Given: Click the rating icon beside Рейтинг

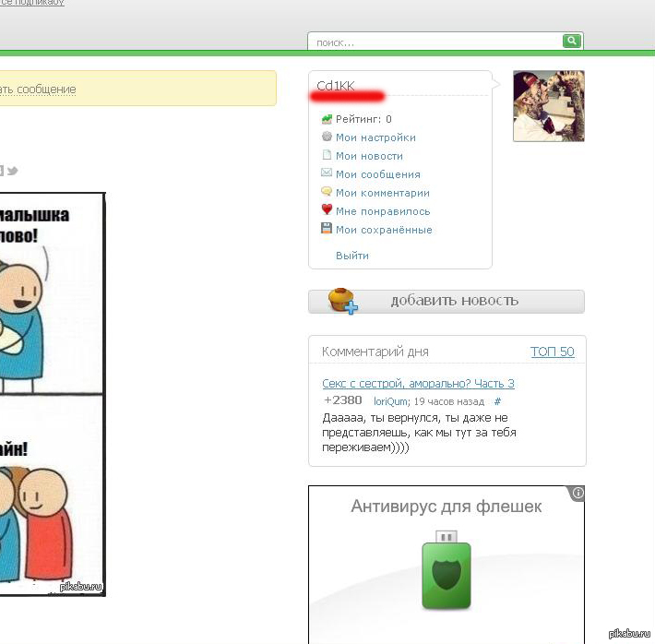Looking at the screenshot, I should coord(327,119).
